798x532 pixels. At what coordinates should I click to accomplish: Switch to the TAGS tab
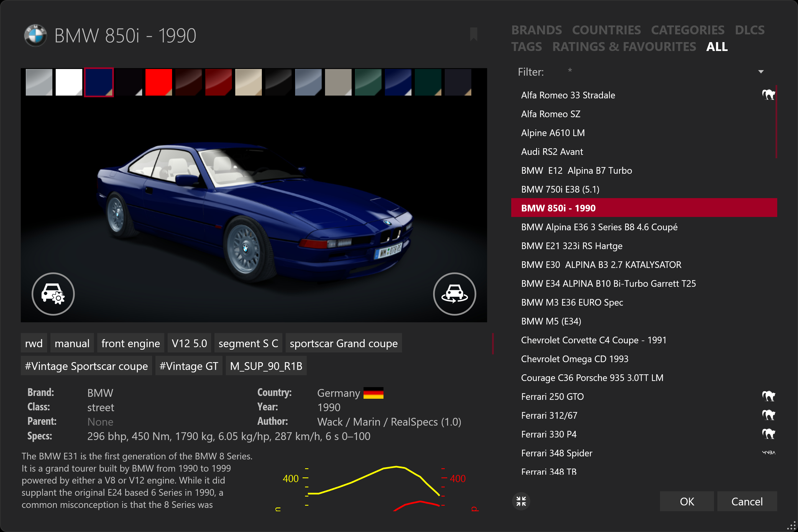[526, 47]
